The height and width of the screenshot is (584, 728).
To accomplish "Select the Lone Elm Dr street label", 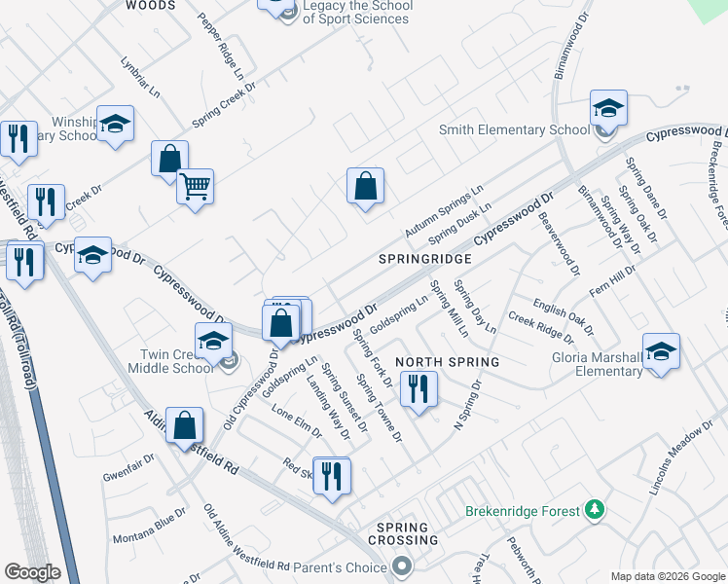I will tap(296, 420).
